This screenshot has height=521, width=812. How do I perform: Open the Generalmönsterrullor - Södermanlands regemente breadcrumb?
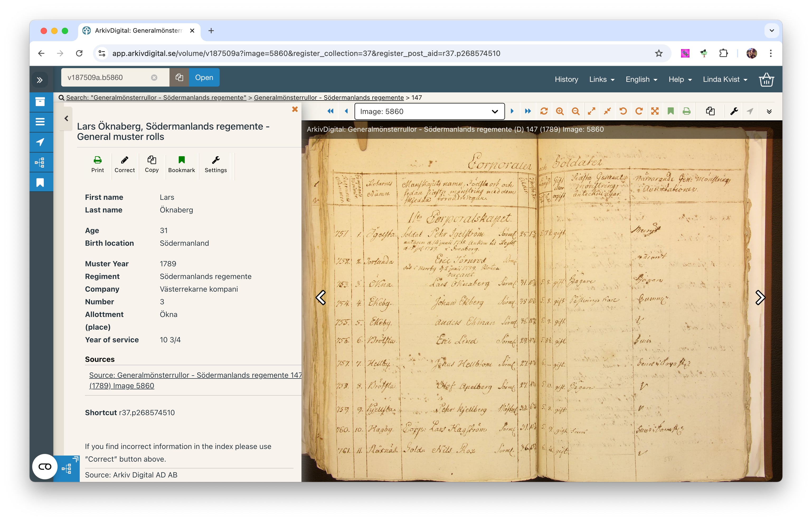tap(328, 97)
